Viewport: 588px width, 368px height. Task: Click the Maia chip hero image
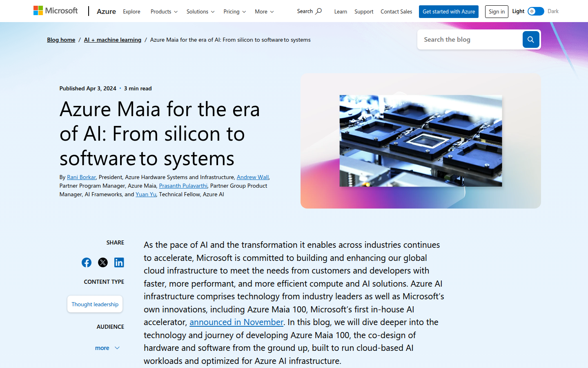pos(421,141)
